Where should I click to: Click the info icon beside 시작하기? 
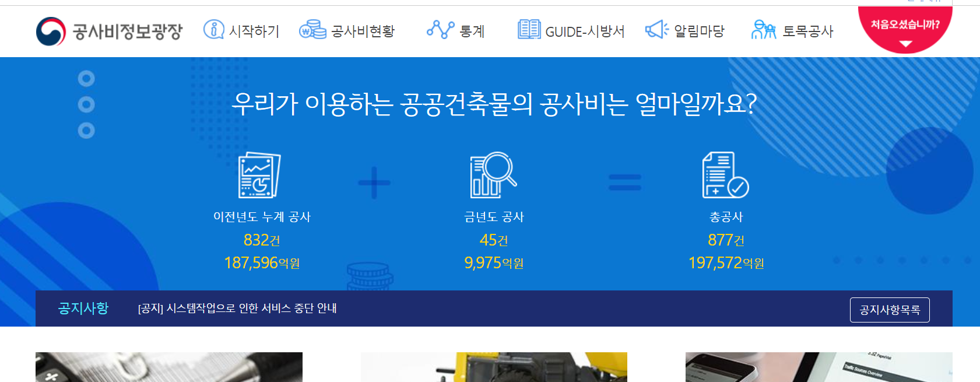[x=213, y=29]
